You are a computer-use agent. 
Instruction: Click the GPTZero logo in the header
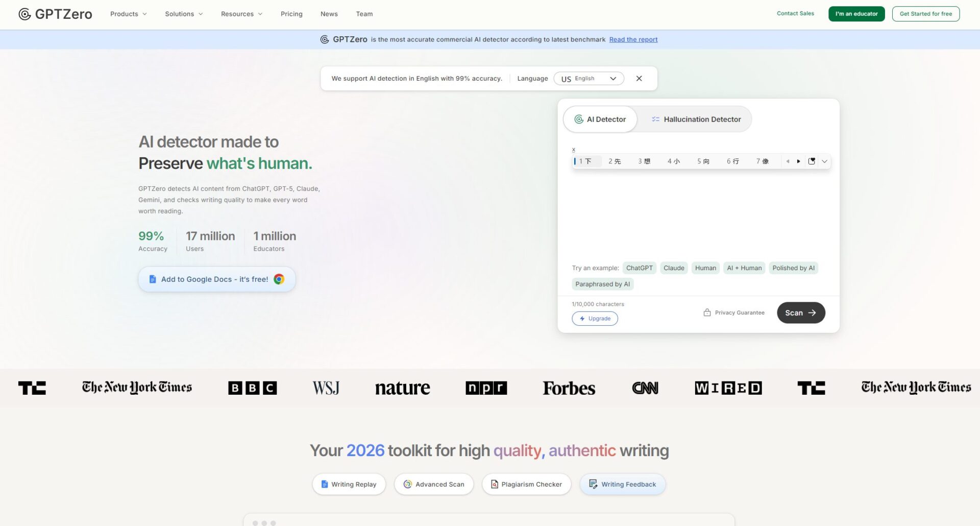(x=55, y=14)
